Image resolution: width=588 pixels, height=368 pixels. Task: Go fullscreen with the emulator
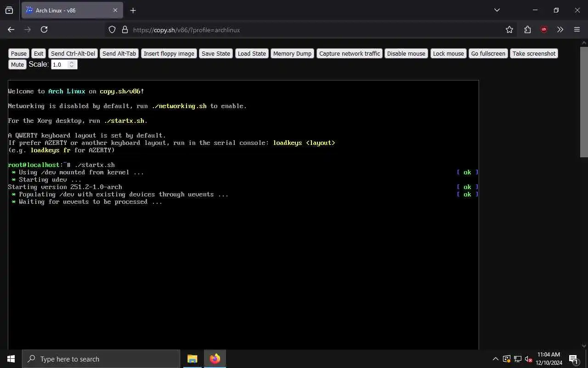pyautogui.click(x=488, y=53)
